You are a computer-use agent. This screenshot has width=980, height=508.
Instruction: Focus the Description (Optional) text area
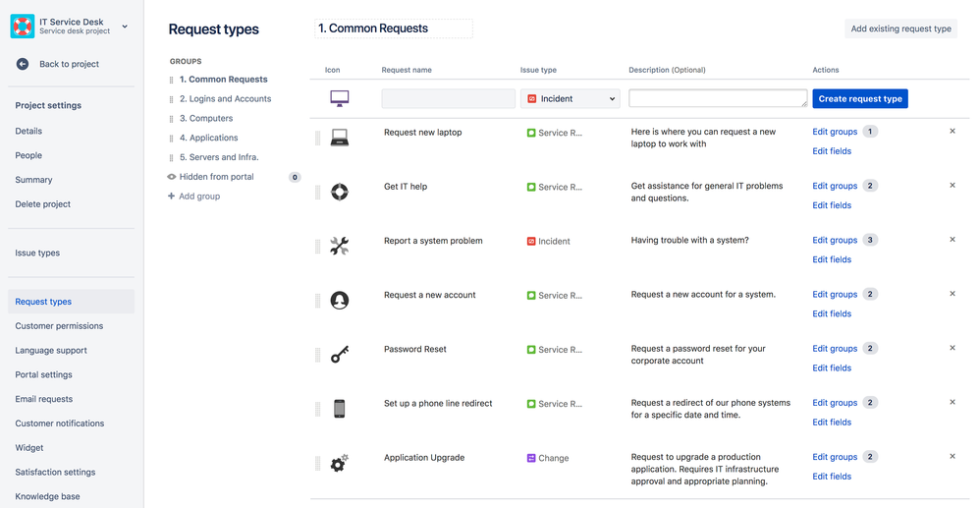(718, 98)
